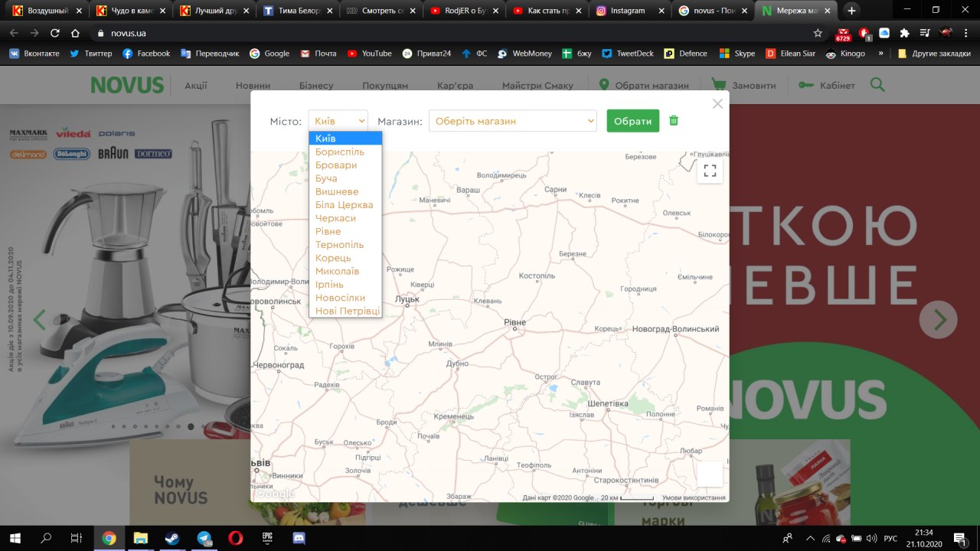Open Discord from the taskbar
The width and height of the screenshot is (980, 551).
(299, 538)
